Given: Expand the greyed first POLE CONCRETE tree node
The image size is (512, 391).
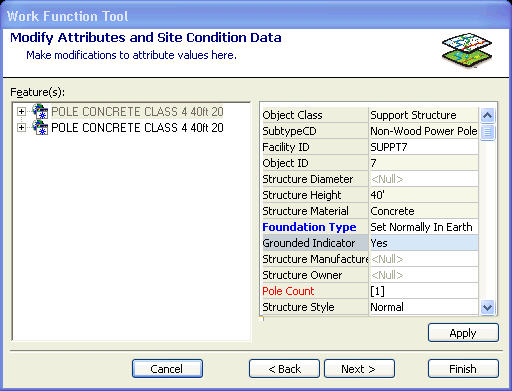Looking at the screenshot, I should (x=21, y=112).
